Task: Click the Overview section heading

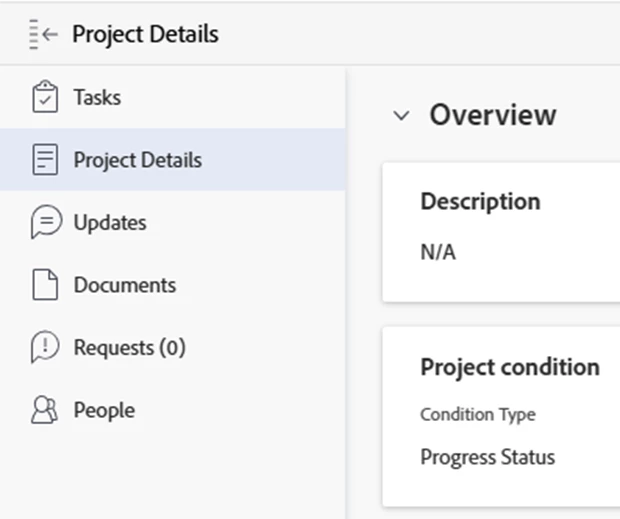Action: [x=492, y=115]
